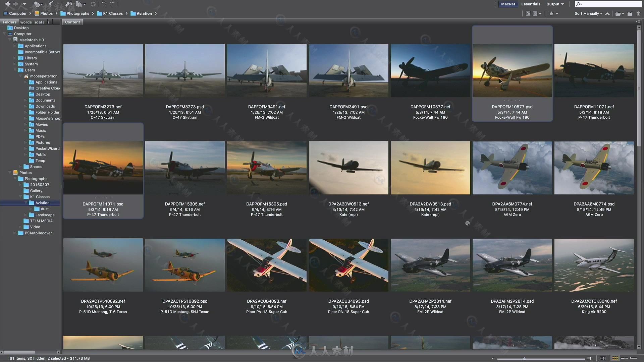
Task: Switch to view content as list
Action: tap(634, 358)
